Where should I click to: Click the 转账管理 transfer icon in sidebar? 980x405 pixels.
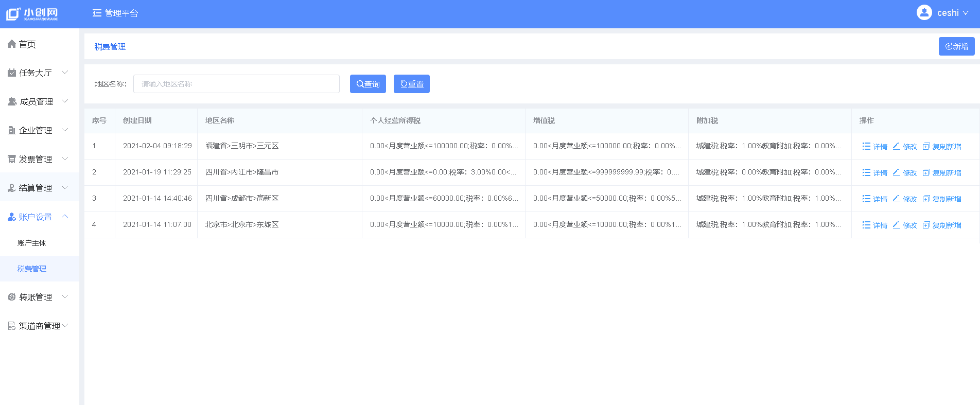point(12,297)
